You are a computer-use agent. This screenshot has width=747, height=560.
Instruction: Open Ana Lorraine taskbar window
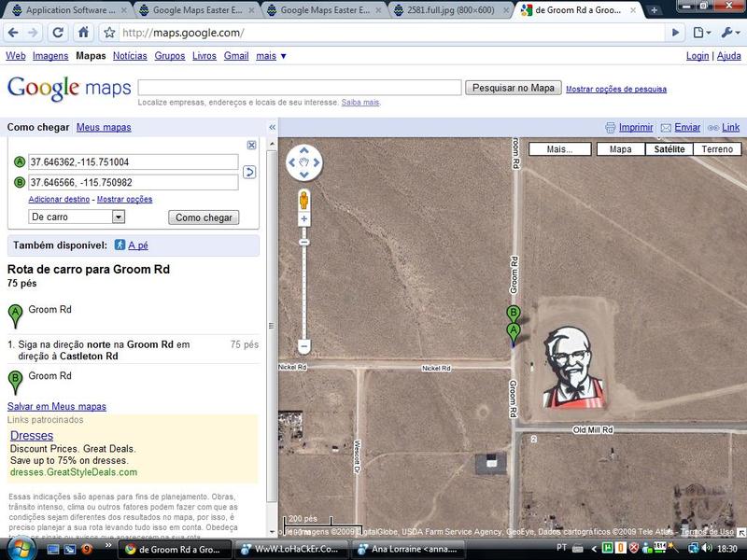tap(408, 549)
